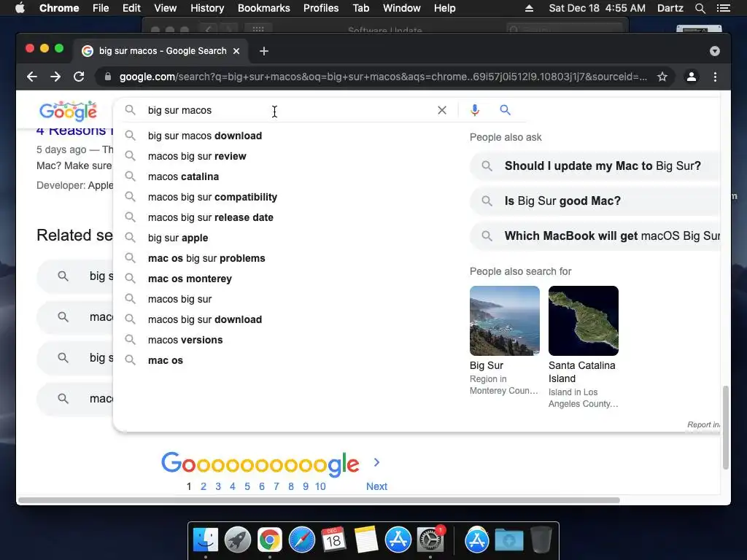The height and width of the screenshot is (560, 747).
Task: Open the Downloads folder in the Dock
Action: coord(508,540)
